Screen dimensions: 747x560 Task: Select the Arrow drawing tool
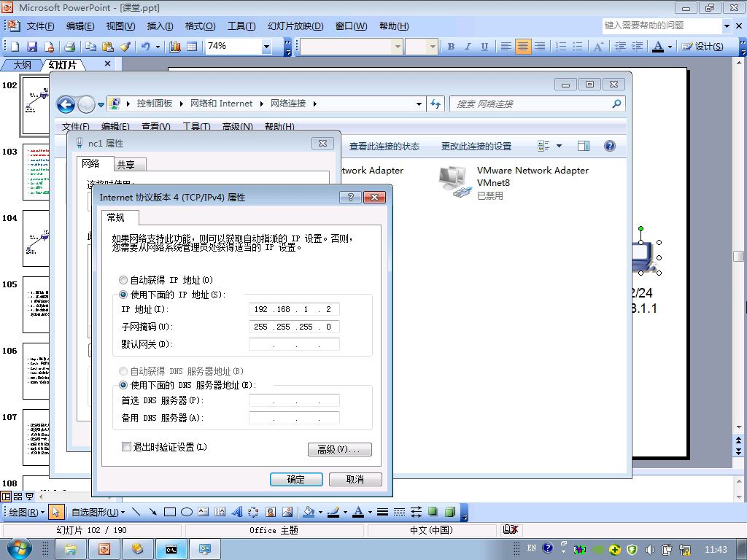[x=153, y=512]
